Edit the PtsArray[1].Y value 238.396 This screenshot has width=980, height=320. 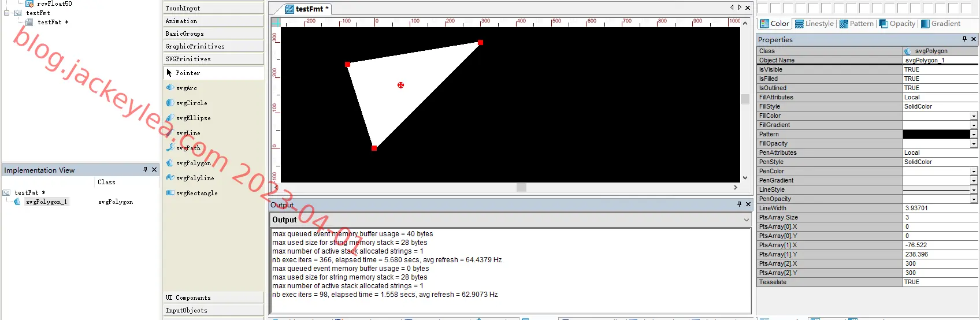(940, 254)
